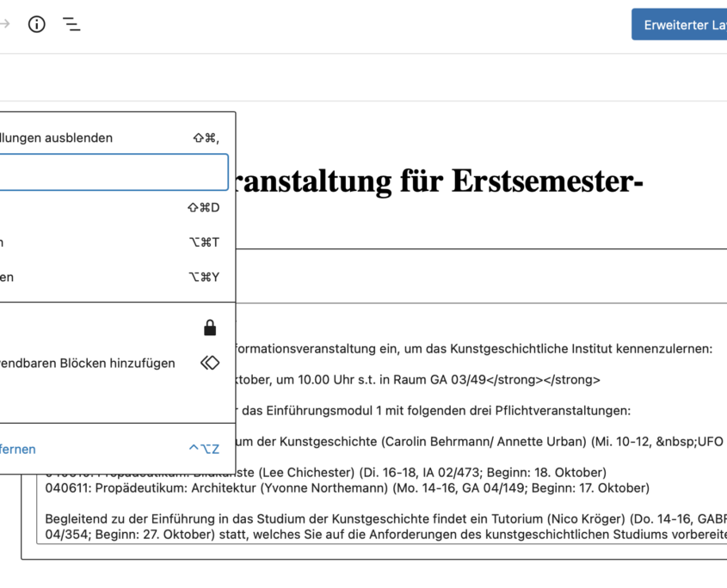727x588 pixels.
Task: Choose the menu entry with shortcut ⇧⌘D
Action: pos(113,207)
